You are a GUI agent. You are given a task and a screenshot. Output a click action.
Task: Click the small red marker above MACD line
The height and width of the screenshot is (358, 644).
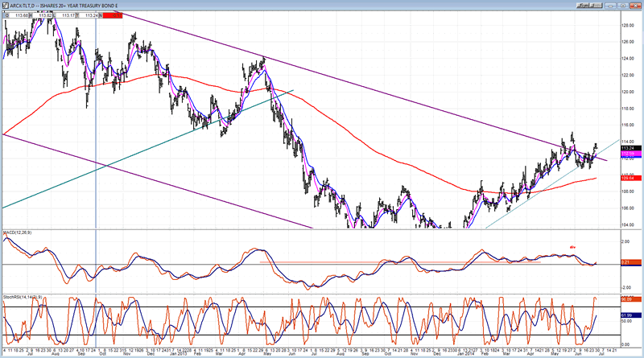click(573, 246)
